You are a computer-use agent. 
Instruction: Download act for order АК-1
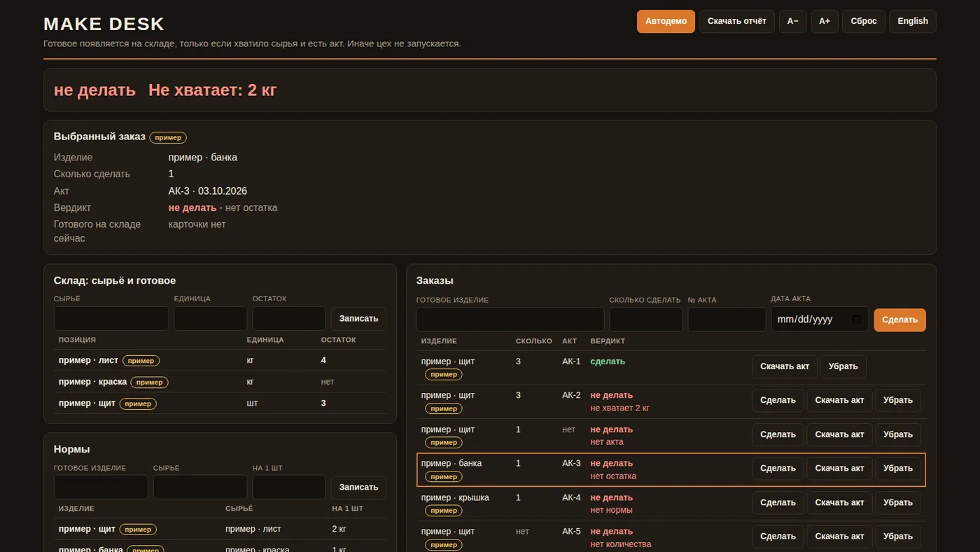pos(785,366)
